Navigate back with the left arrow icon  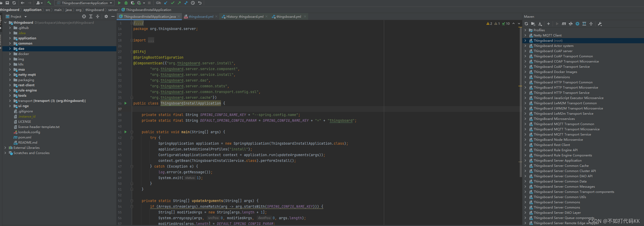(22, 3)
